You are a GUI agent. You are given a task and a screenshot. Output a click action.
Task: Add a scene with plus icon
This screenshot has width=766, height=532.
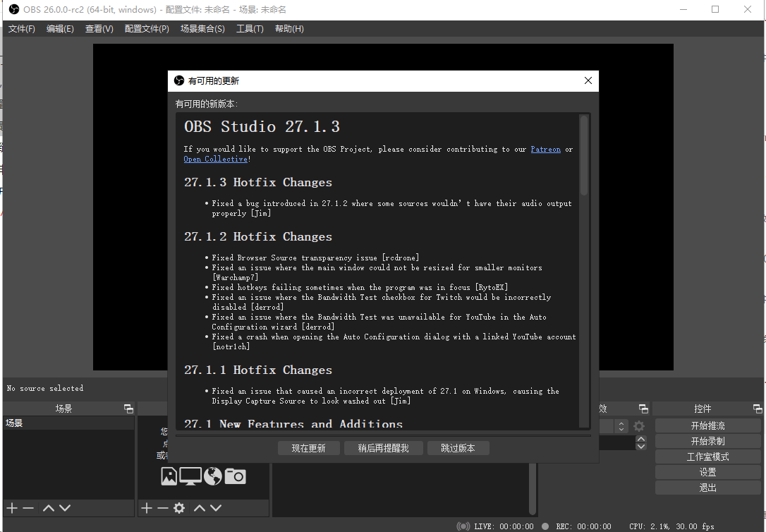pos(12,508)
